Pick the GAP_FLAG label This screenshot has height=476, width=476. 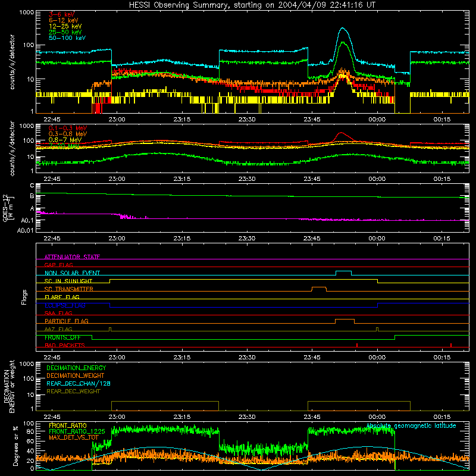[x=58, y=265]
